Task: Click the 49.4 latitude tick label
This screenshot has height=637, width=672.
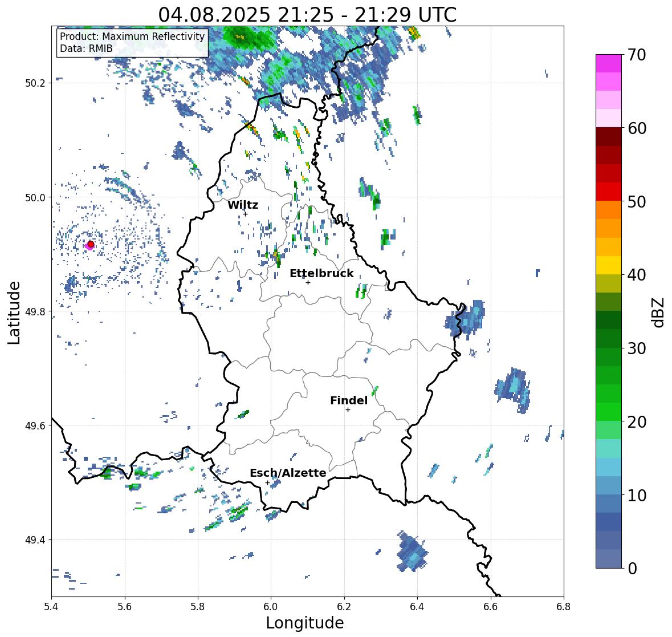Action: coord(35,540)
